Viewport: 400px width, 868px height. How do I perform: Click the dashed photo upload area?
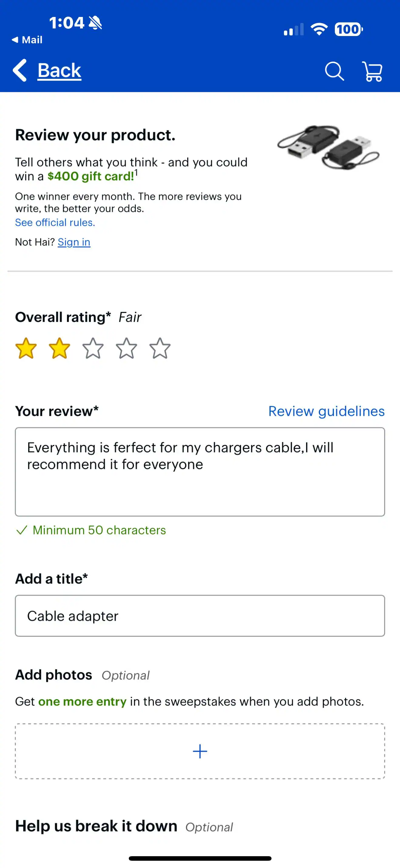click(200, 751)
